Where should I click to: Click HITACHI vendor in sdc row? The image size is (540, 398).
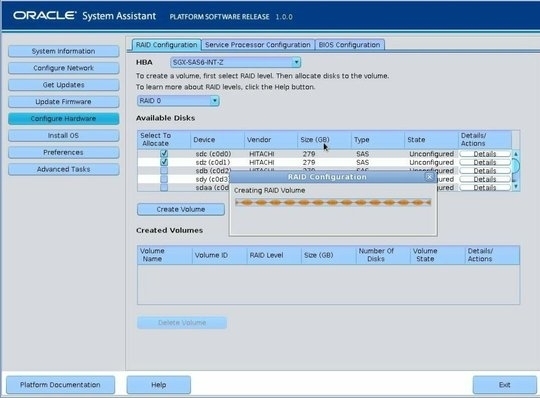click(x=261, y=154)
